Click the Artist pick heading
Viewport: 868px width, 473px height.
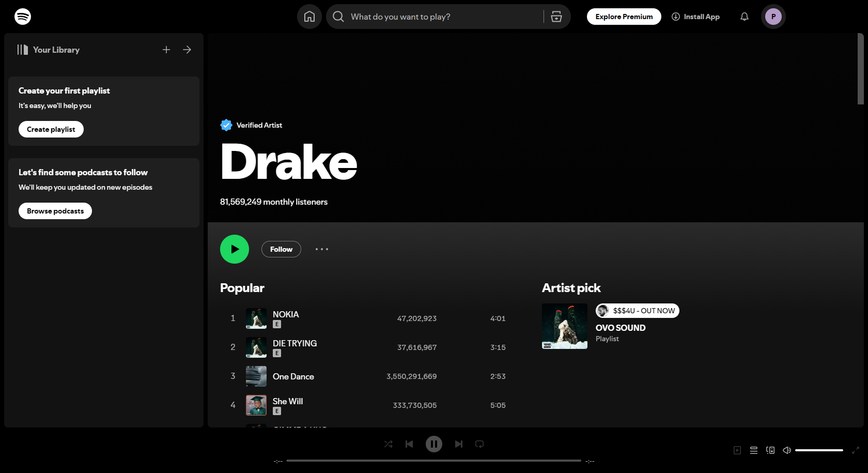coord(571,288)
